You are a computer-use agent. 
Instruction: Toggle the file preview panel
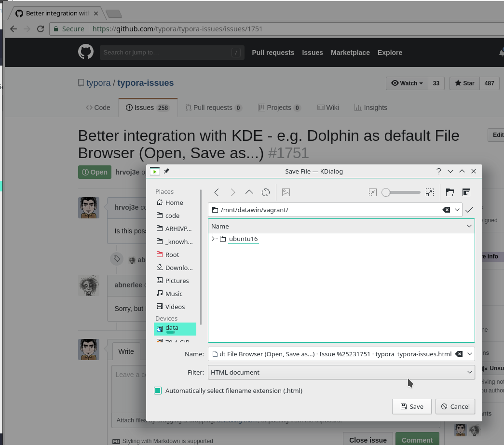(x=286, y=192)
